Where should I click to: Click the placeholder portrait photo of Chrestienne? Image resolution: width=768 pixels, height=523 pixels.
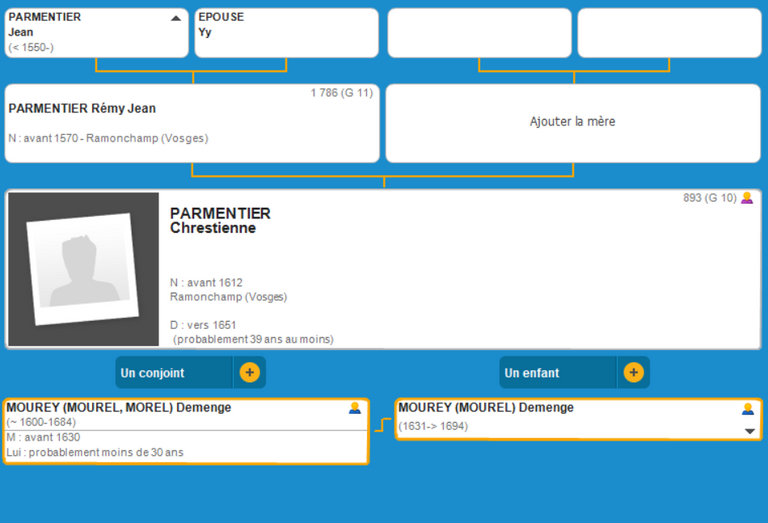(x=83, y=269)
